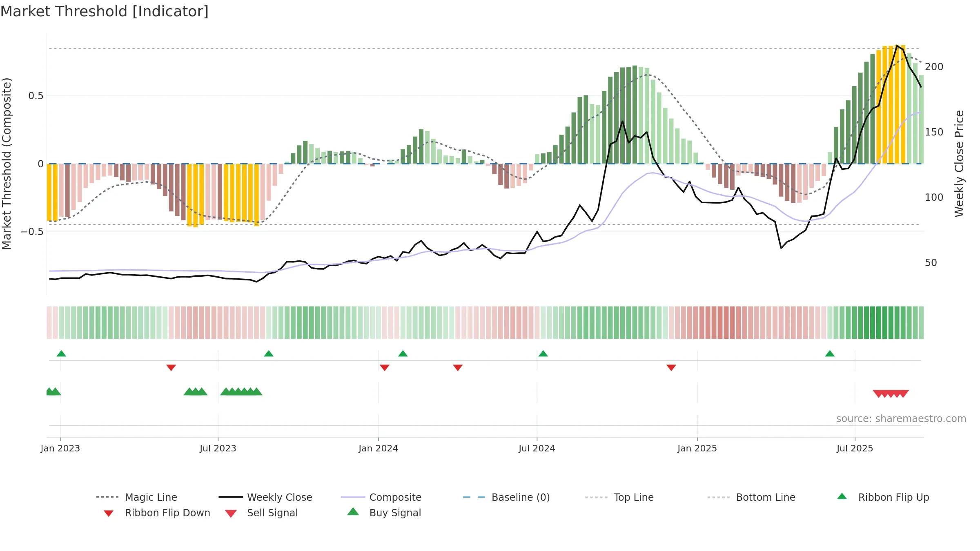
Task: Click the 150 tick on the price axis
Action: pyautogui.click(x=934, y=132)
